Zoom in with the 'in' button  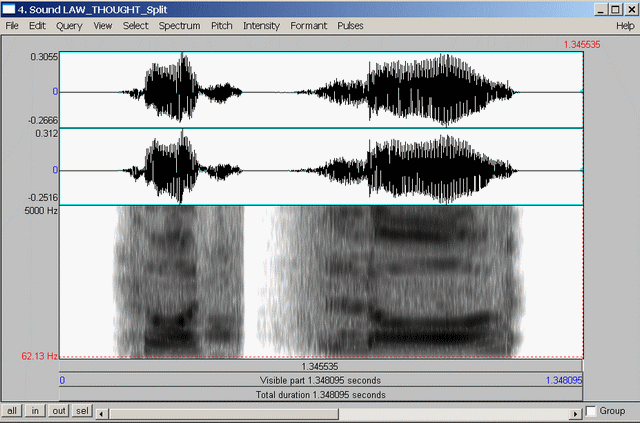click(35, 411)
